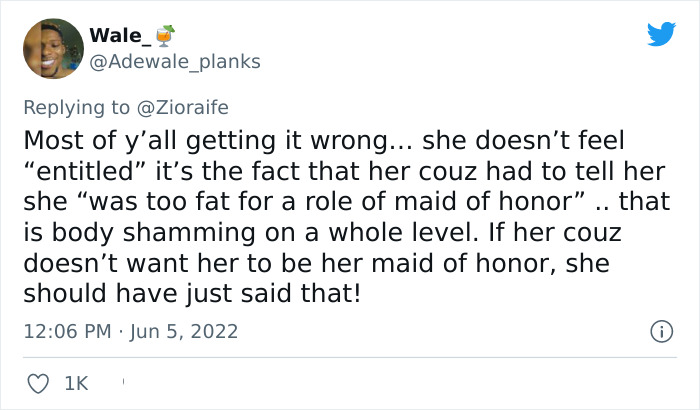Screen dimensions: 700x410
Task: Open the tweet info circle icon
Action: [659, 330]
